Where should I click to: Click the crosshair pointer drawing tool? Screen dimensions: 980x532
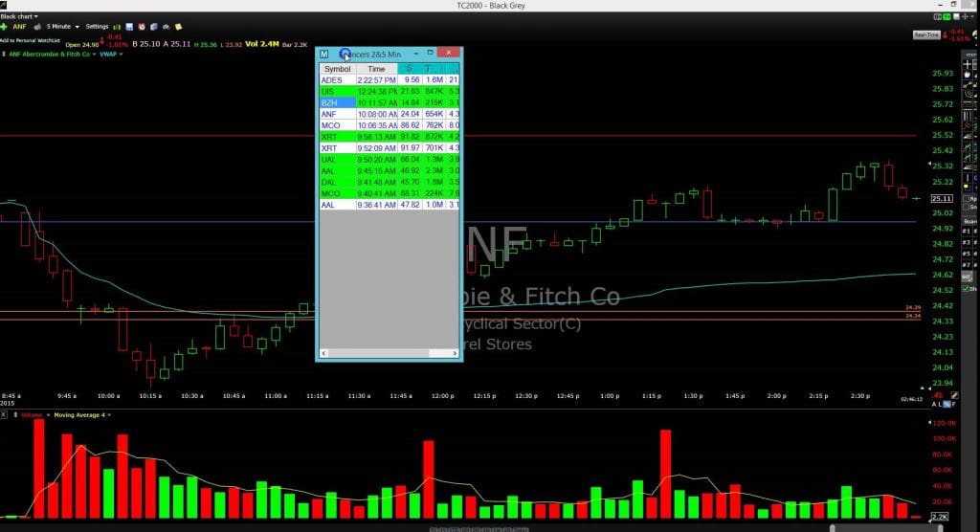(969, 64)
